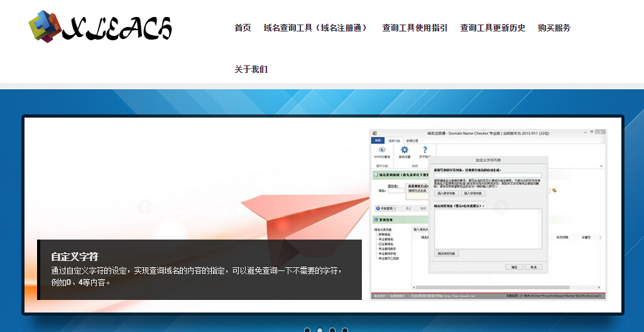This screenshot has height=332, width=644.
Task: Select the second carousel pagination dot
Action: 320,330
